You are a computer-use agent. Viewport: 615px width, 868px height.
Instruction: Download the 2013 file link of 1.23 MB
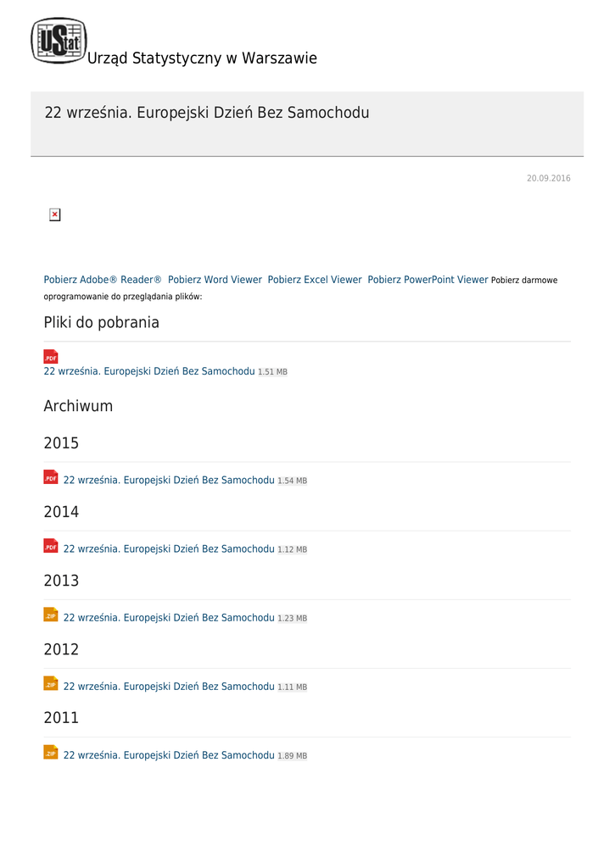[x=169, y=618]
